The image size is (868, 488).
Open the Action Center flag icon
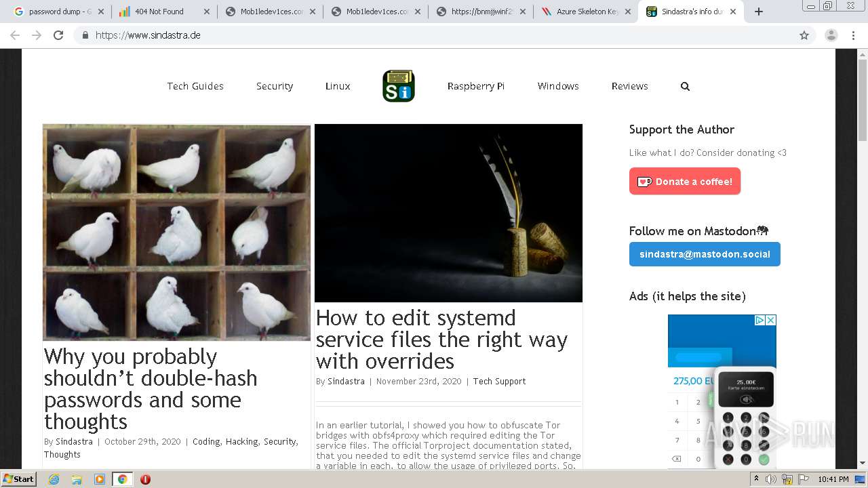point(804,479)
